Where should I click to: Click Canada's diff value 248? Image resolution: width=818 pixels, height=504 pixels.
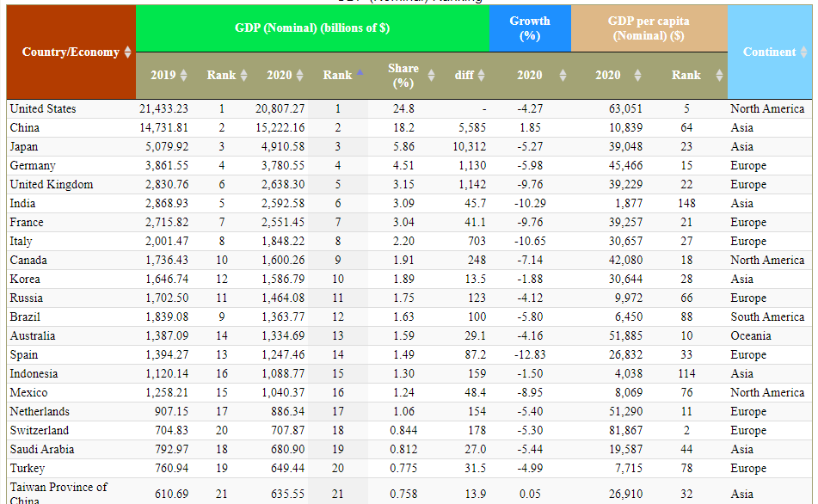[477, 261]
